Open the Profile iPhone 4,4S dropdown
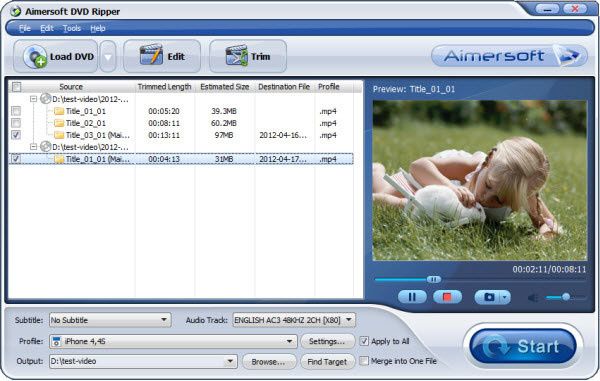This screenshot has width=600, height=381. 173,341
